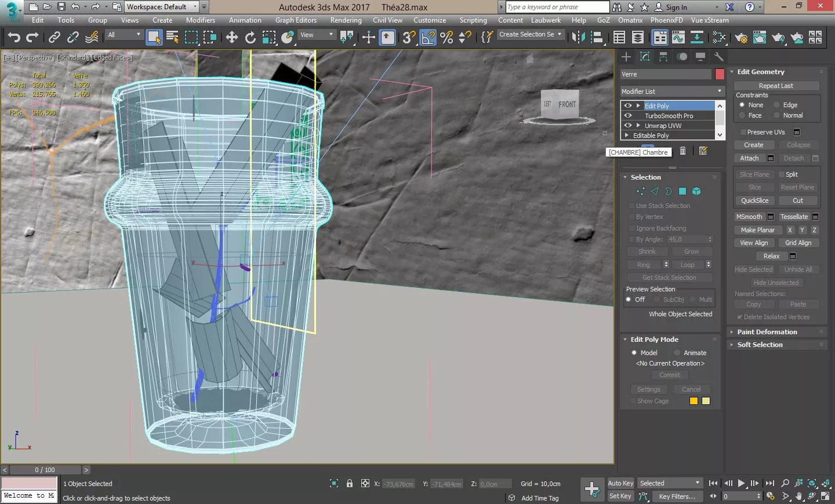Viewport: 835px width, 504px height.
Task: Set constraint to Edge radio button
Action: [x=777, y=105]
